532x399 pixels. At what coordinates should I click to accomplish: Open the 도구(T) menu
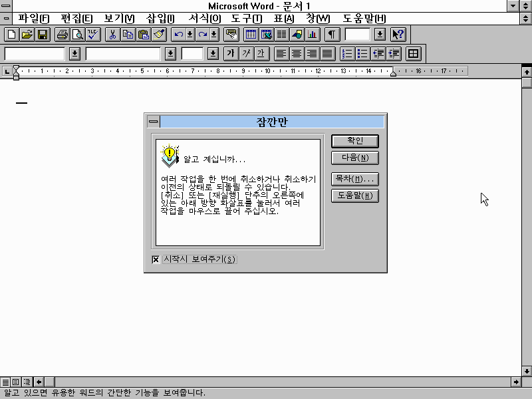(247, 19)
